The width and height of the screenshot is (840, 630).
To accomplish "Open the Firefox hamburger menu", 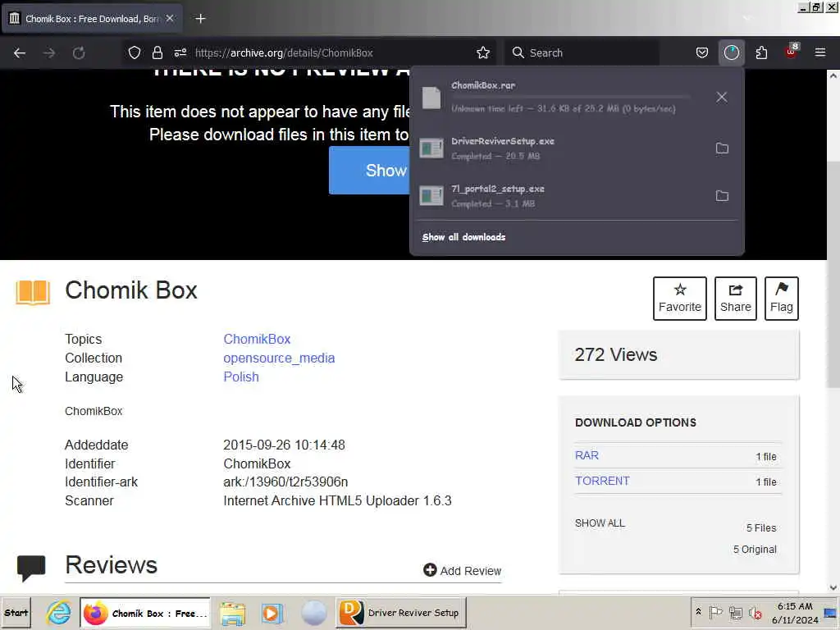I will pos(820,52).
